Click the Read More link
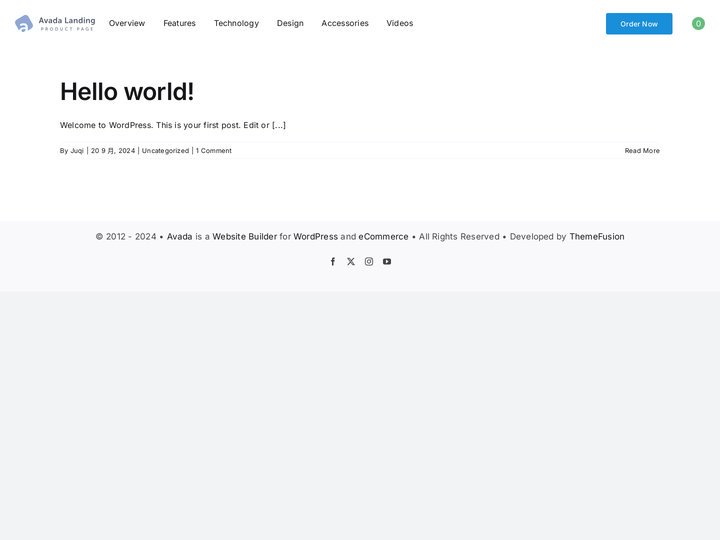This screenshot has width=720, height=540. pyautogui.click(x=642, y=151)
